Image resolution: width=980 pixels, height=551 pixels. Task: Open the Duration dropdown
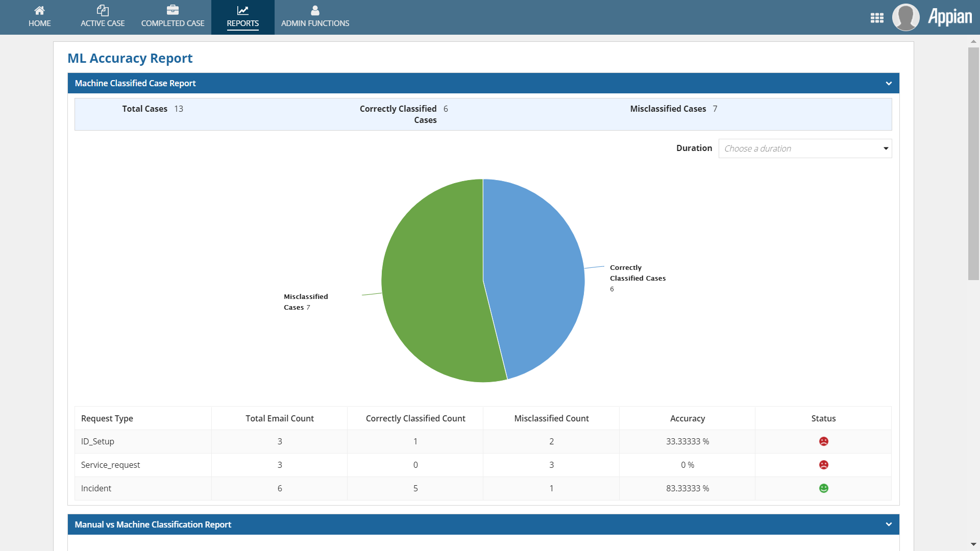pyautogui.click(x=805, y=148)
